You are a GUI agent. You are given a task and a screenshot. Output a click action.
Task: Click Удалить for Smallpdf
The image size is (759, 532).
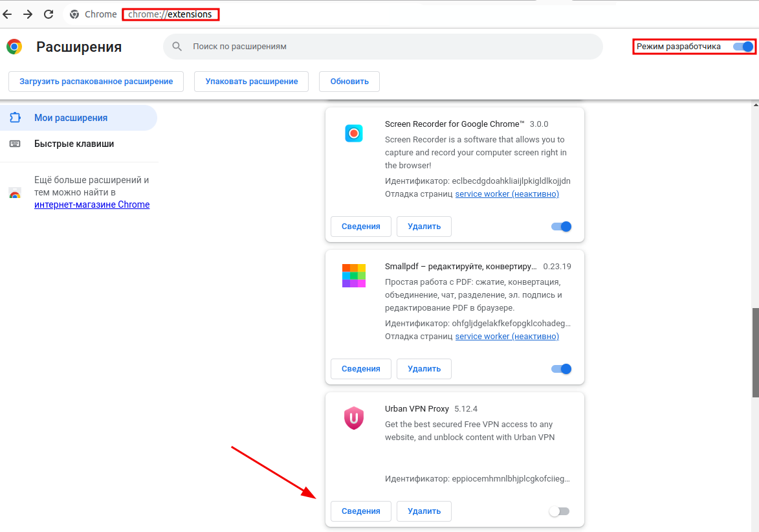pos(424,369)
